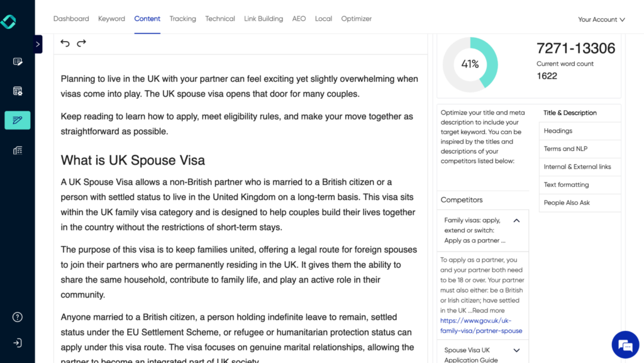Open the Your Account dropdown
Viewport: 644px width, 363px height.
click(x=601, y=20)
